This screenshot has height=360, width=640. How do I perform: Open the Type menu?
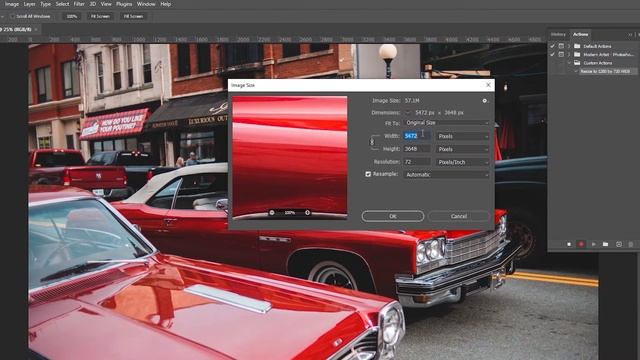tap(45, 4)
